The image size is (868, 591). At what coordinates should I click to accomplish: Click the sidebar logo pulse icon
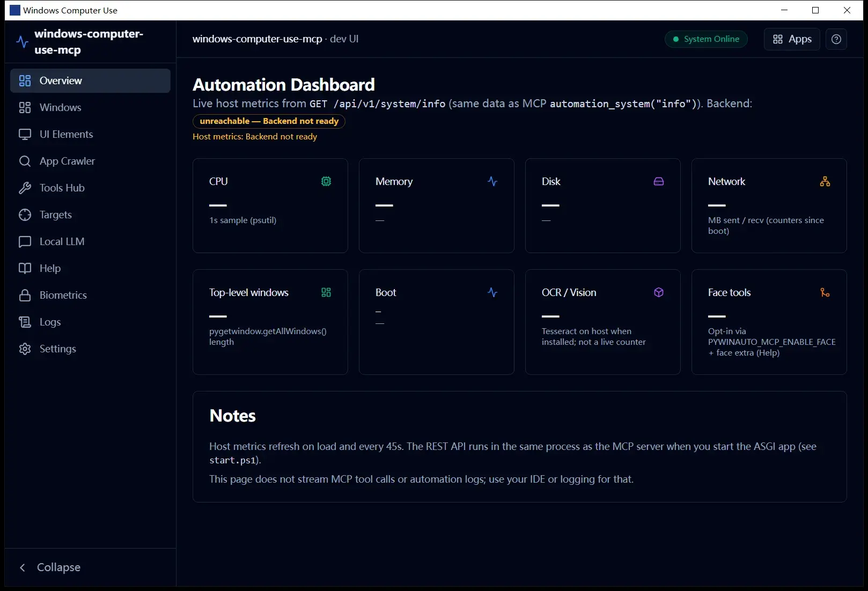(x=22, y=42)
